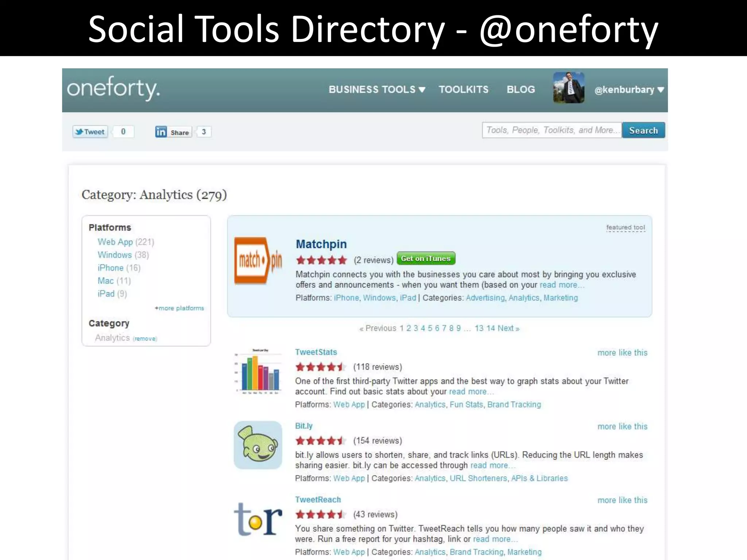Screen dimensions: 747x560
Task: Show more like this for TweetReach
Action: [x=622, y=500]
